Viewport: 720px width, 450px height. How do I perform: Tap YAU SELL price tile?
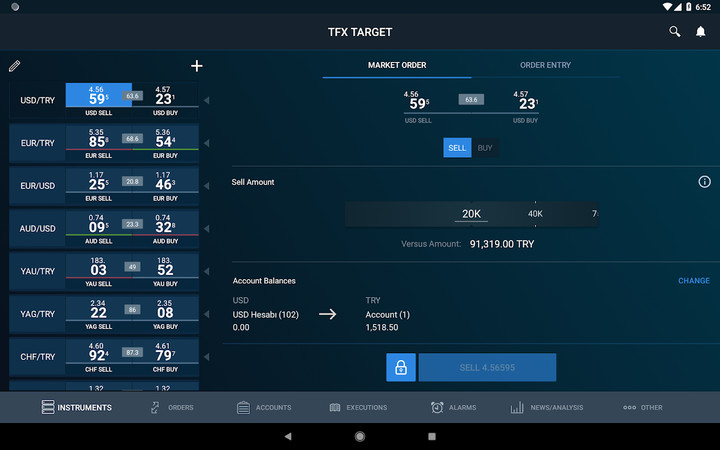[98, 271]
